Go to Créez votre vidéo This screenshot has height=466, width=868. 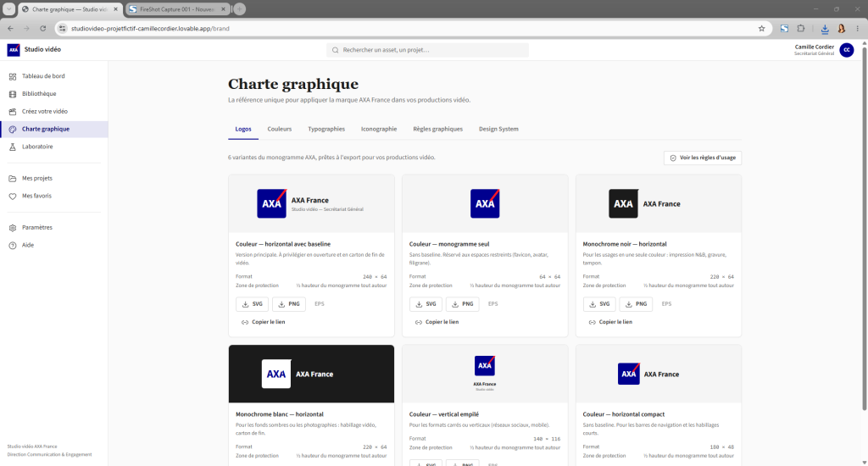53,111
